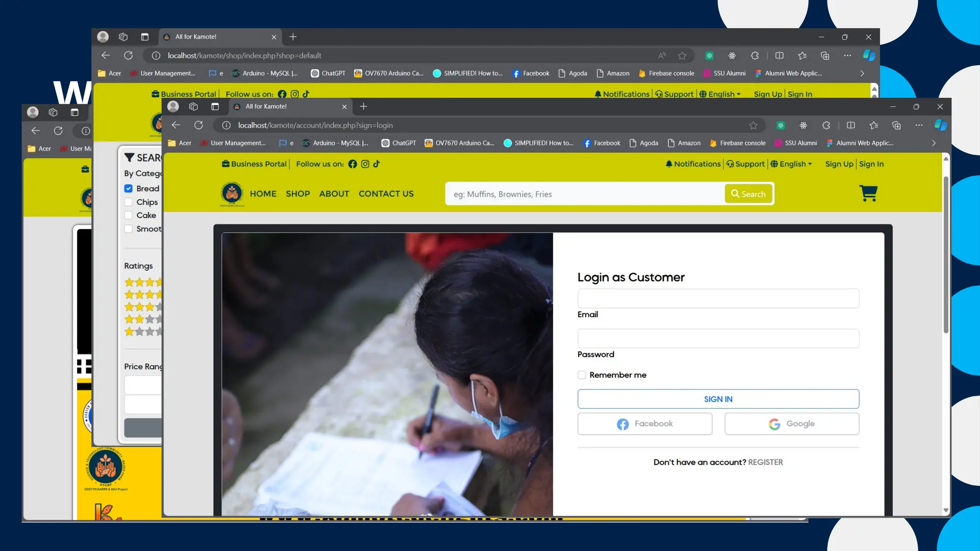Viewport: 980px width, 551px height.
Task: Open the Facebook icon in middle window yellow header
Action: pos(282,94)
